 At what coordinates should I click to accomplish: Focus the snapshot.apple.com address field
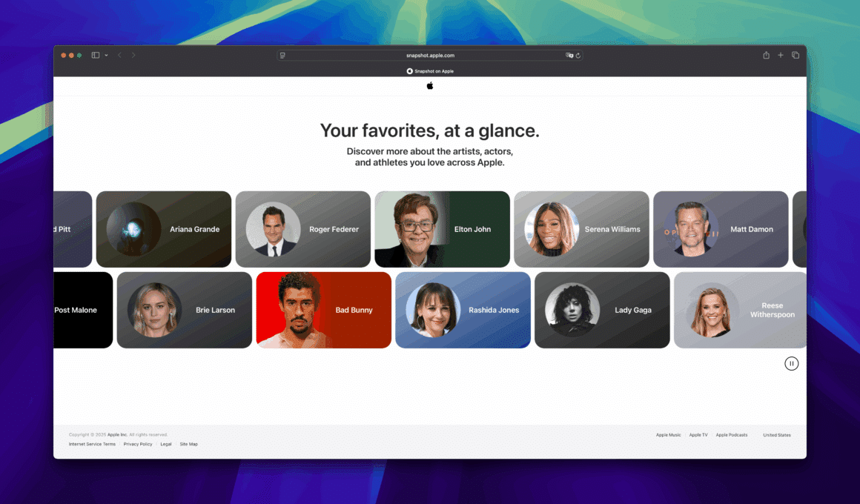pyautogui.click(x=430, y=56)
